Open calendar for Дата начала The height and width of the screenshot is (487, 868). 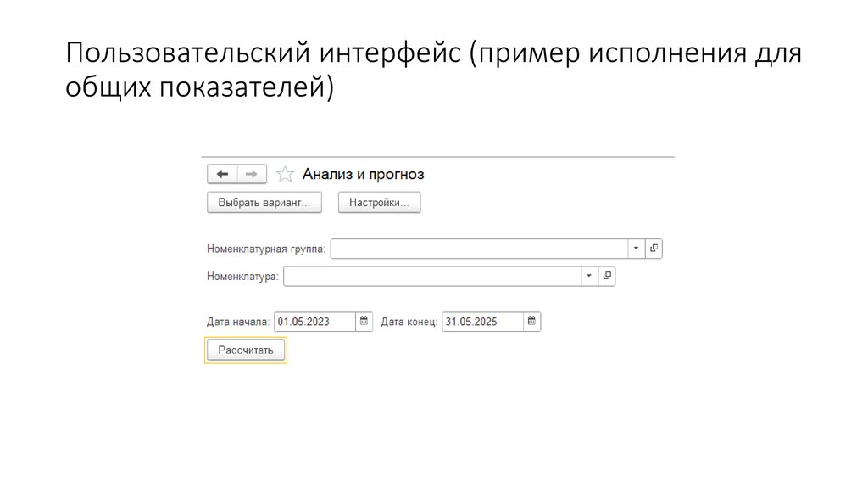tap(364, 322)
